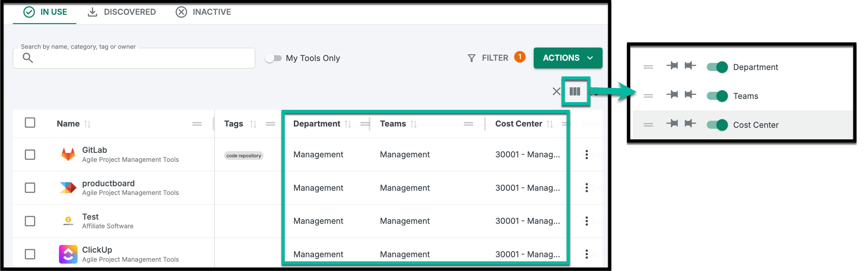Open the column chooser icon

click(574, 92)
